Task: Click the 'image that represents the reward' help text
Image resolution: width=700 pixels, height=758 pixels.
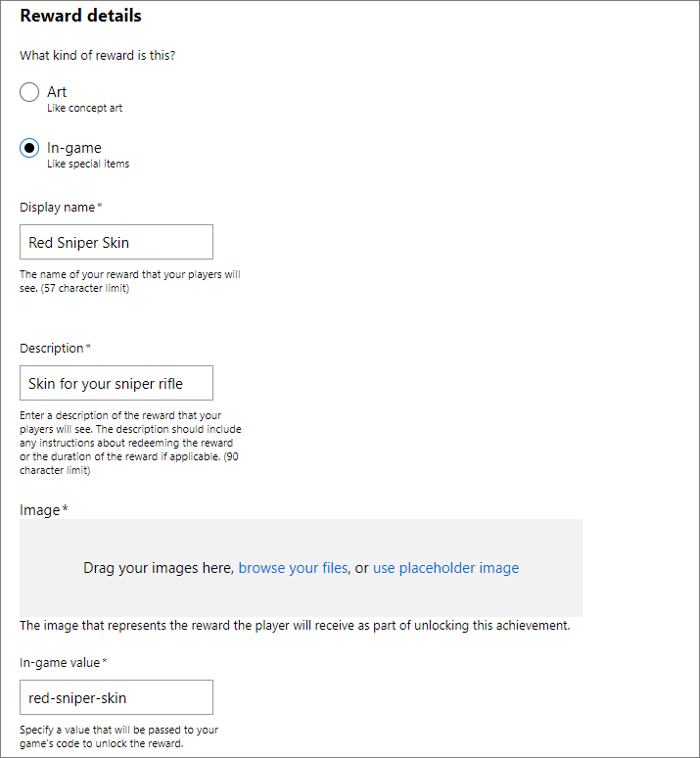Action: pyautogui.click(x=295, y=625)
